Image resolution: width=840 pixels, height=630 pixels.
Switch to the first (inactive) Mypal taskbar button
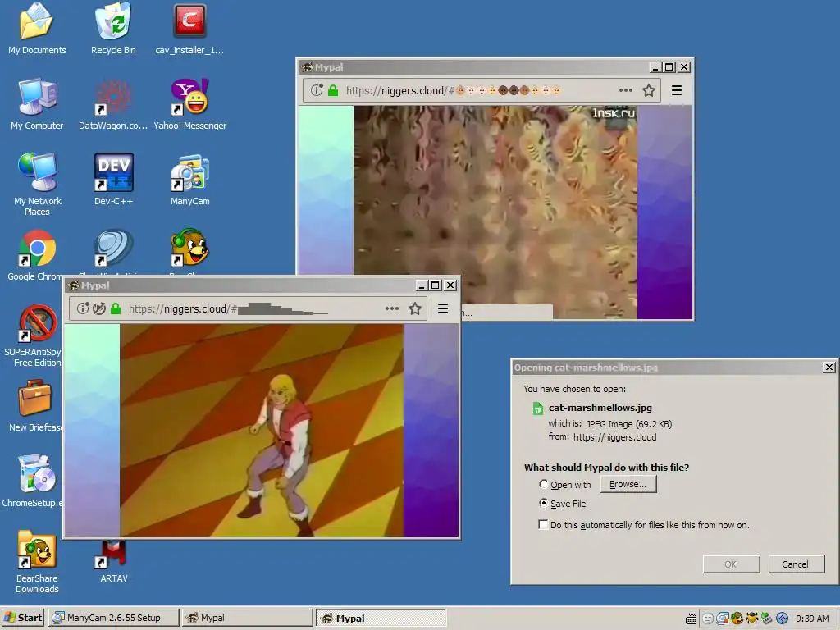247,618
